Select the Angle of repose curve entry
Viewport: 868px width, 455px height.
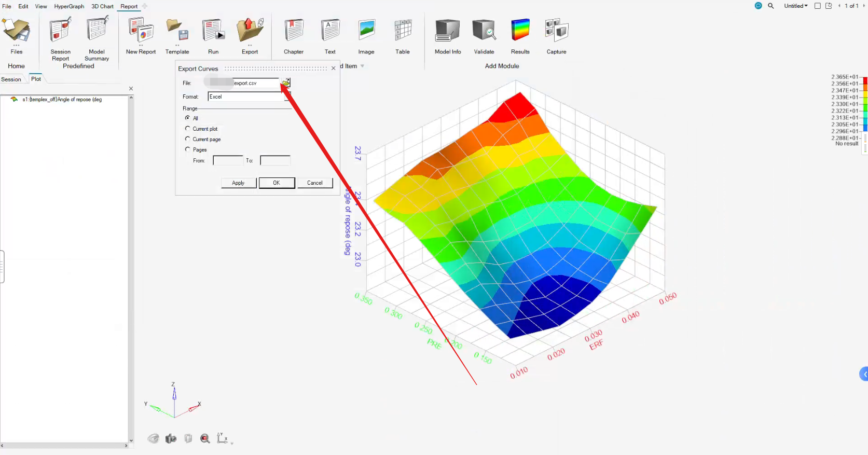(62, 100)
